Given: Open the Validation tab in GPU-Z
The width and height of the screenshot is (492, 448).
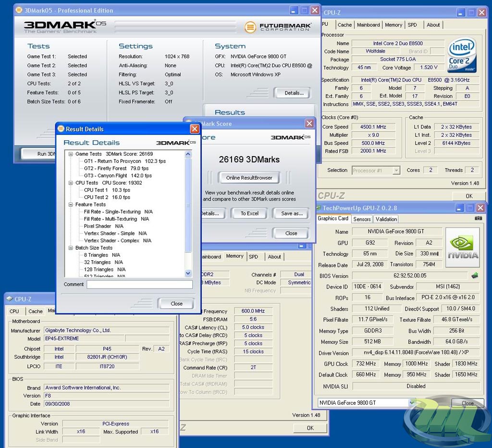Looking at the screenshot, I should (x=386, y=219).
